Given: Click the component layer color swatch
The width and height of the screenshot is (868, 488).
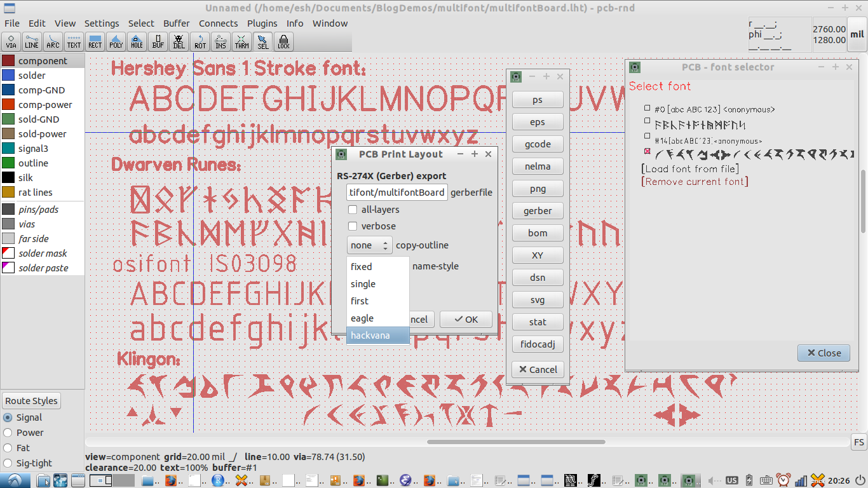Looking at the screenshot, I should pos(8,61).
